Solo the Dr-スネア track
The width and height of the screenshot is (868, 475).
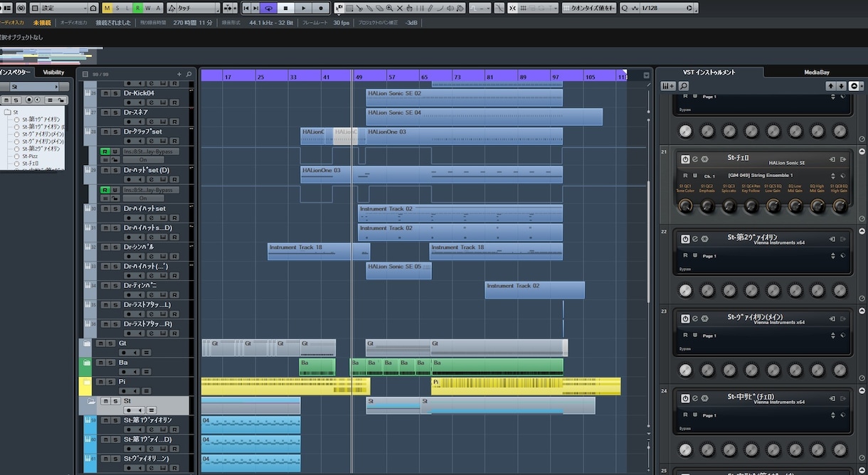pos(115,112)
